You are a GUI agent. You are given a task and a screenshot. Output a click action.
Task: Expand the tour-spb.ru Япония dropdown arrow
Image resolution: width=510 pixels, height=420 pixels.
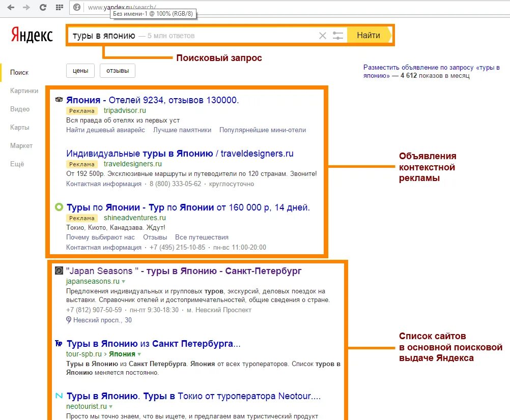[139, 354]
